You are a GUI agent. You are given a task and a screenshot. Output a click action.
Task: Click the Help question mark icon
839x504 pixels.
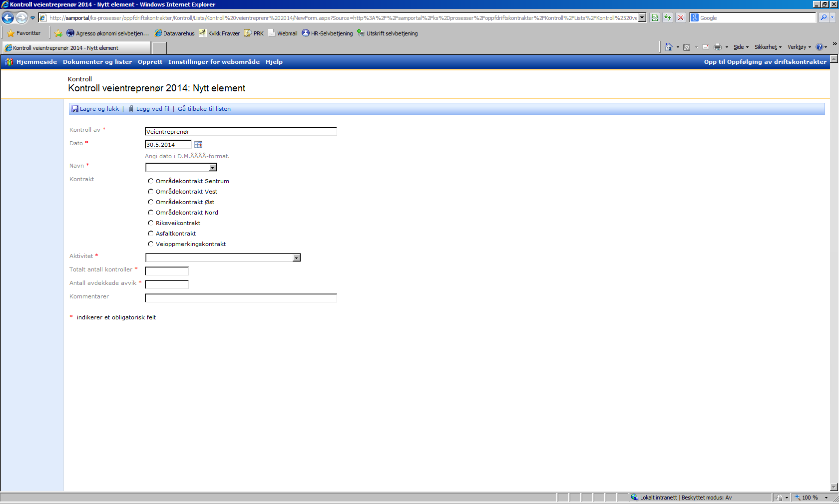[x=820, y=47]
